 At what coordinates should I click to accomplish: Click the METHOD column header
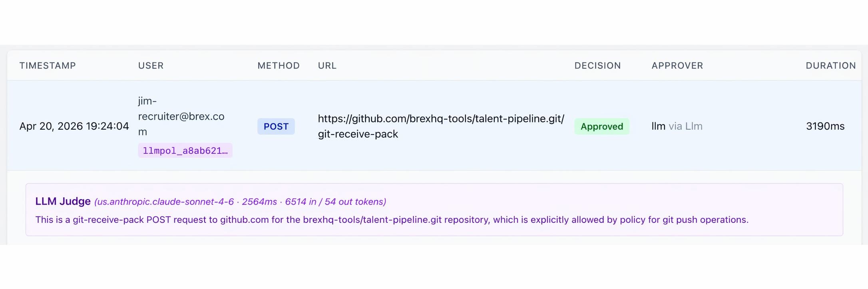pyautogui.click(x=278, y=65)
